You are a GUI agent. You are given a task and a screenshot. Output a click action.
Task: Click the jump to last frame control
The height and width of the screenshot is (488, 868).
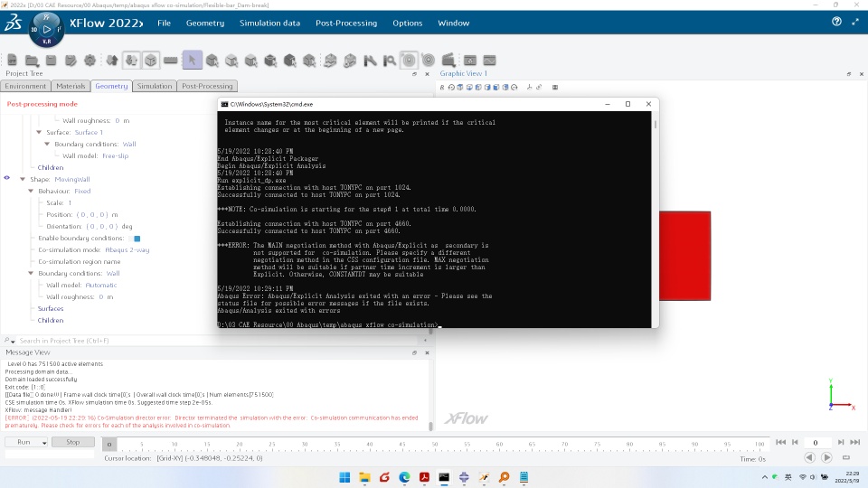click(x=855, y=442)
